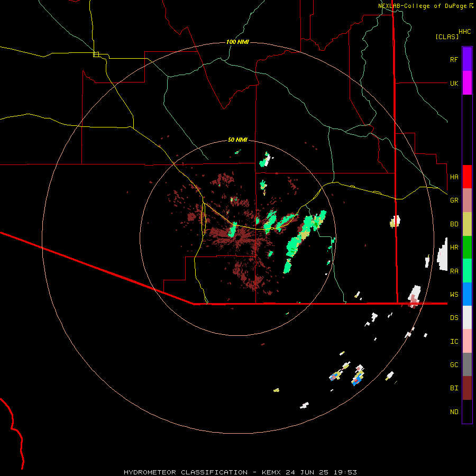This screenshot has height=476, width=476.
Task: Click the GR legend color swatch
Action: tap(467, 200)
